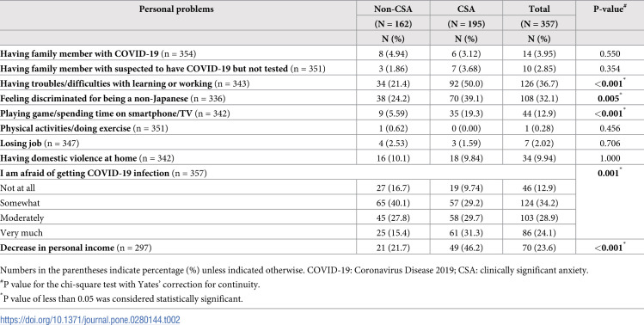Select 'Decrease in personal income' row label
The image size is (644, 325).
pyautogui.click(x=76, y=248)
